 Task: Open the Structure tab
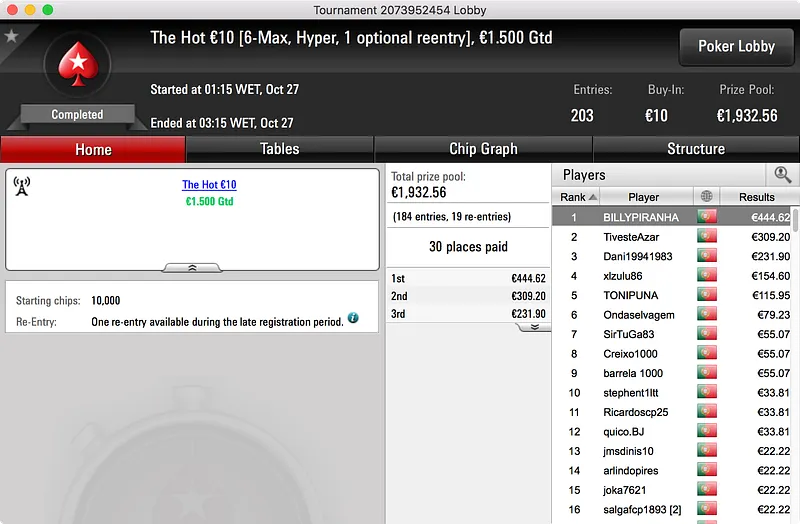click(x=696, y=149)
